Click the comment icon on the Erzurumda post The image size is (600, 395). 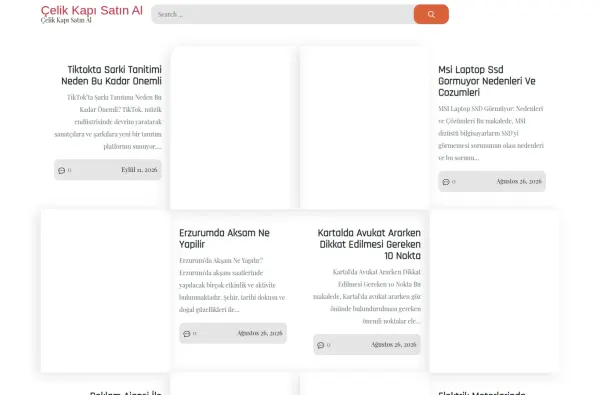click(187, 334)
